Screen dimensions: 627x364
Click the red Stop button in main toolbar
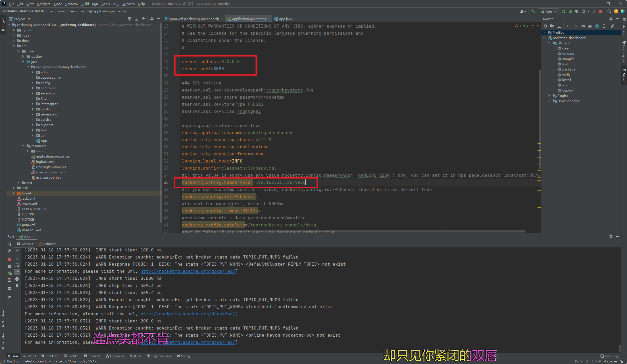601,11
